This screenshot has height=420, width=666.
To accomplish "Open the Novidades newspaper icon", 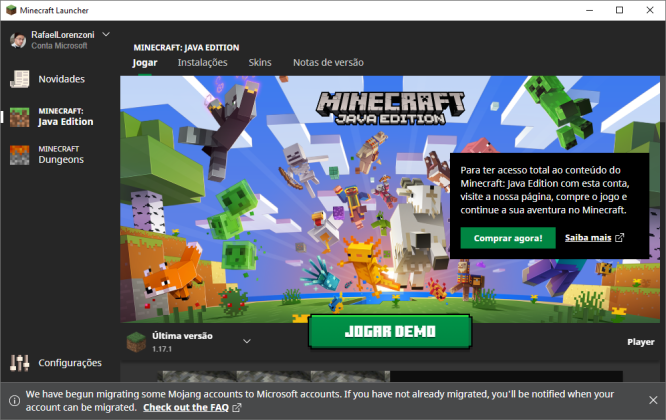I will [x=20, y=79].
